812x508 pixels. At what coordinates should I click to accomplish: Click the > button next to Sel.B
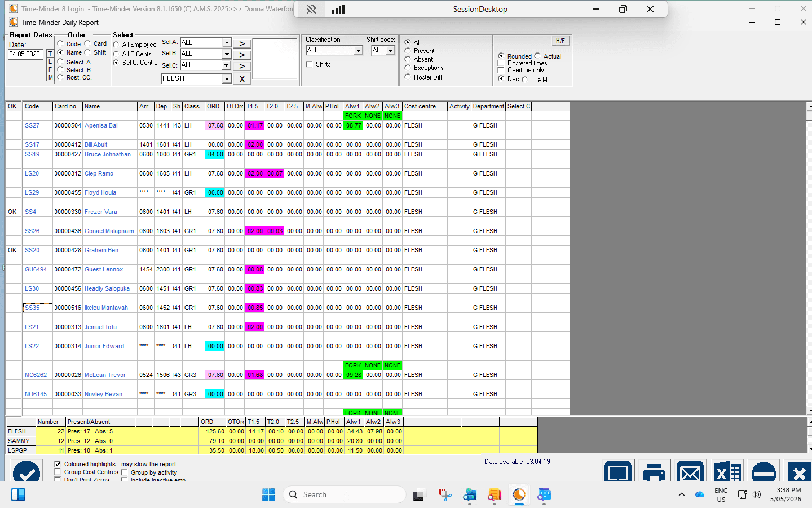coord(242,55)
